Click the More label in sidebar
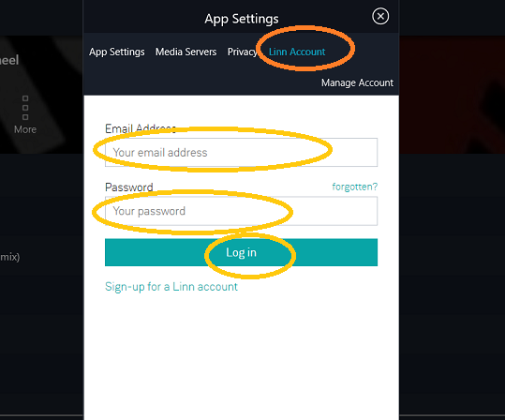The image size is (505, 420). tap(25, 129)
